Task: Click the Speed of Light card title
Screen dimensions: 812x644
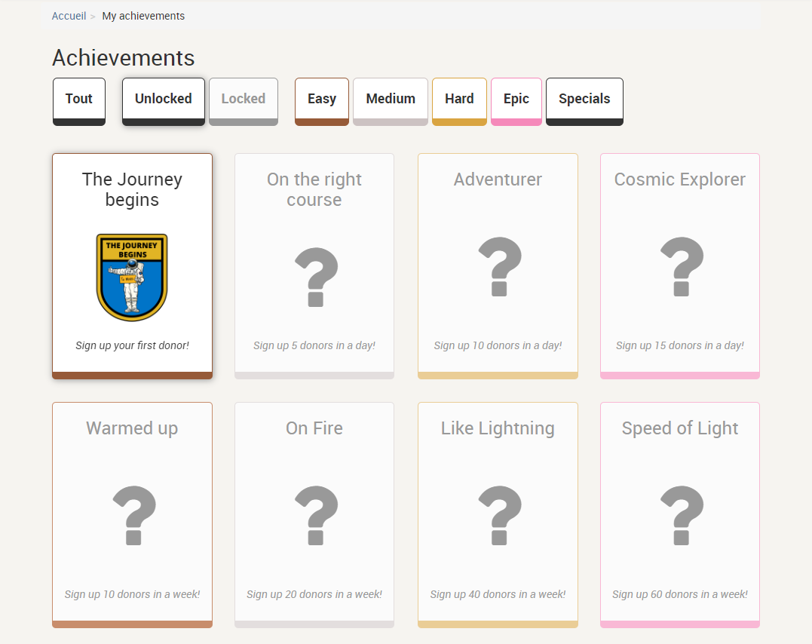Action: click(x=680, y=428)
